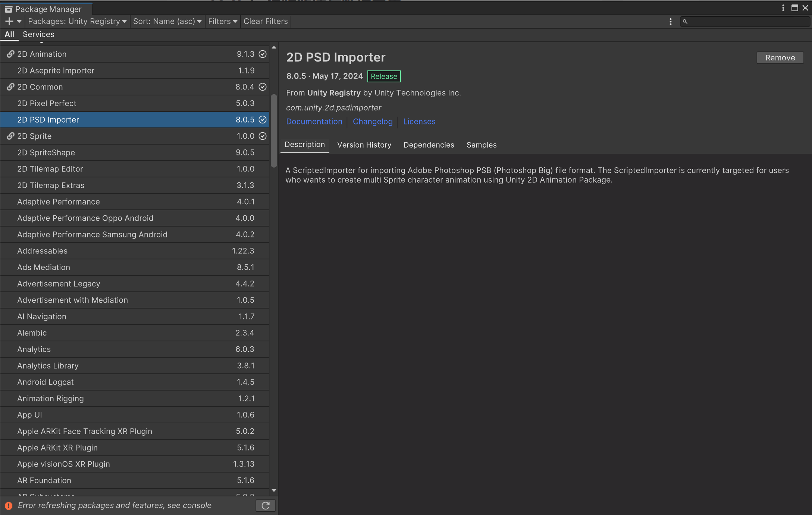Click the add package plus icon
Viewport: 812px width, 515px height.
[9, 22]
